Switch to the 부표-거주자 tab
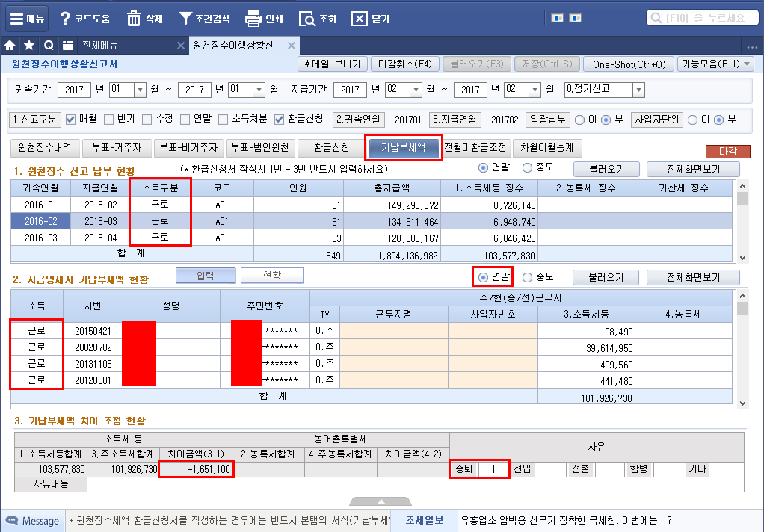Image resolution: width=764 pixels, height=532 pixels. pyautogui.click(x=117, y=148)
